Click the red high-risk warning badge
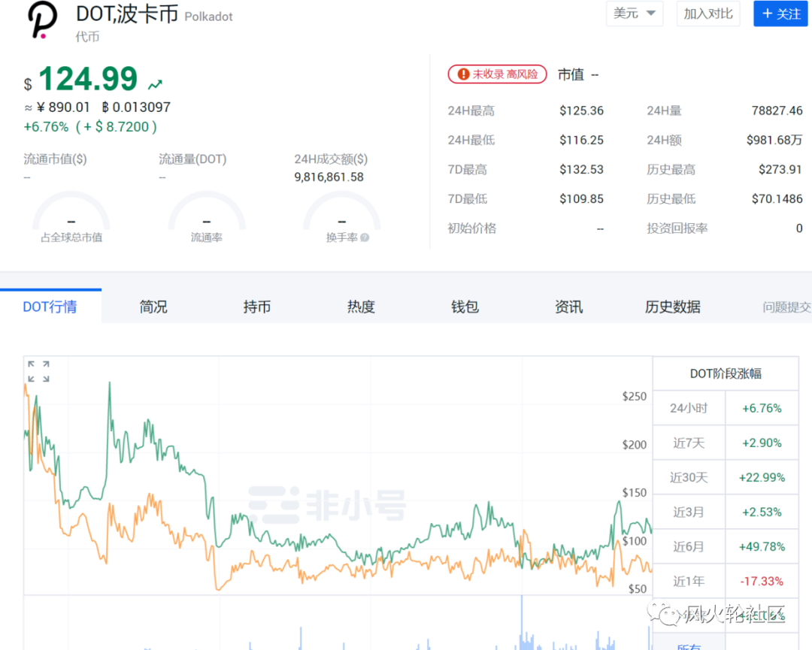 (x=497, y=74)
